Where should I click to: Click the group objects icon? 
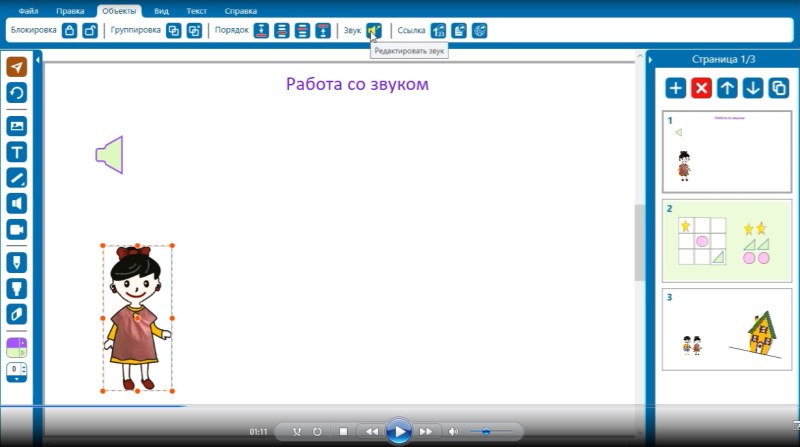tap(173, 31)
